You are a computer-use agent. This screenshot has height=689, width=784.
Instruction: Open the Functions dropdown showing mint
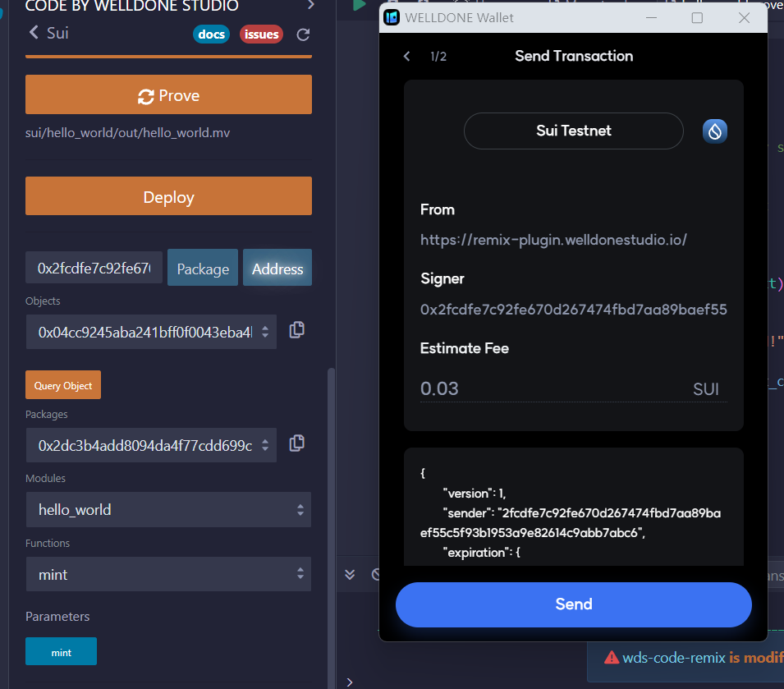(x=168, y=574)
